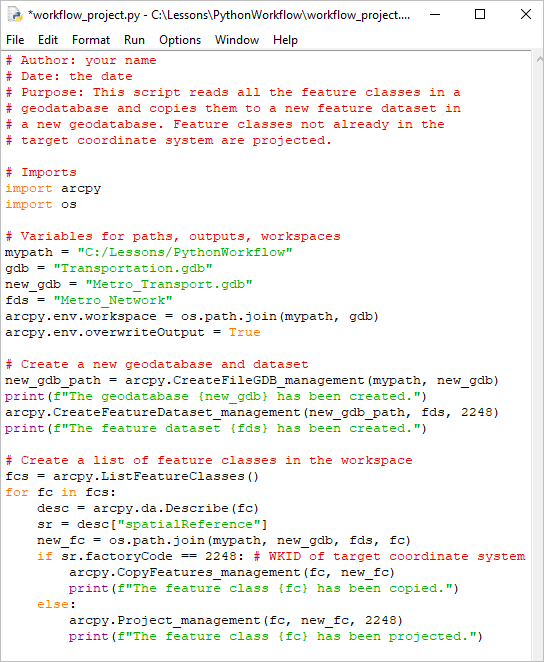Click the "# Create a list of feature classes" comment

pyautogui.click(x=208, y=461)
